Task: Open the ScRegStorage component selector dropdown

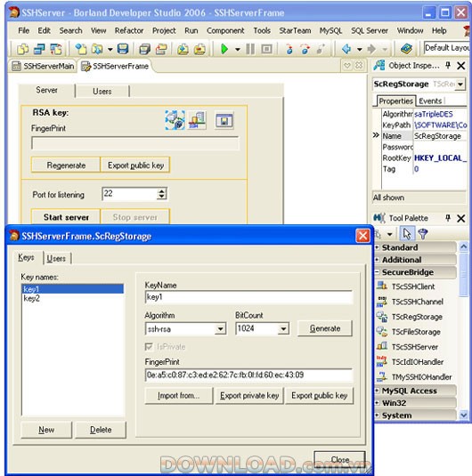Action: tap(460, 85)
